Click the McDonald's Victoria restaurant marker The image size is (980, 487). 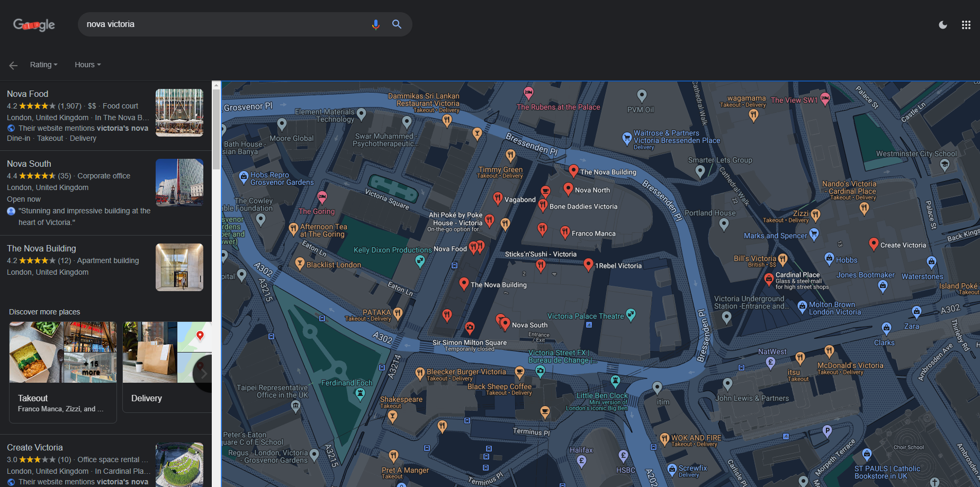(829, 351)
